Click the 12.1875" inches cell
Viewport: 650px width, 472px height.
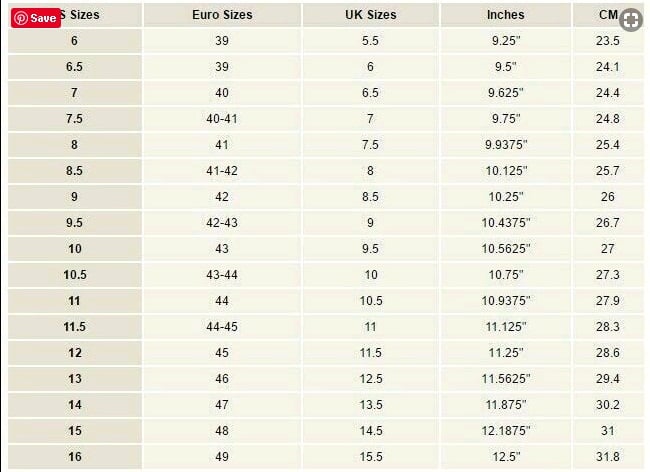[x=505, y=430]
